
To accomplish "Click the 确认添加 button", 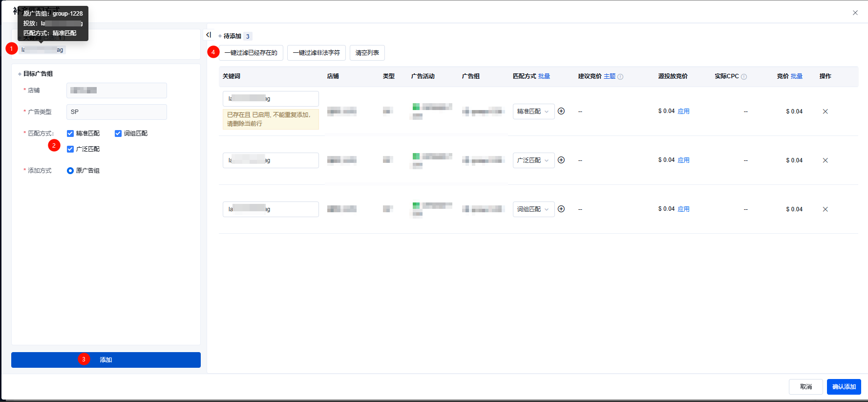I will point(844,387).
